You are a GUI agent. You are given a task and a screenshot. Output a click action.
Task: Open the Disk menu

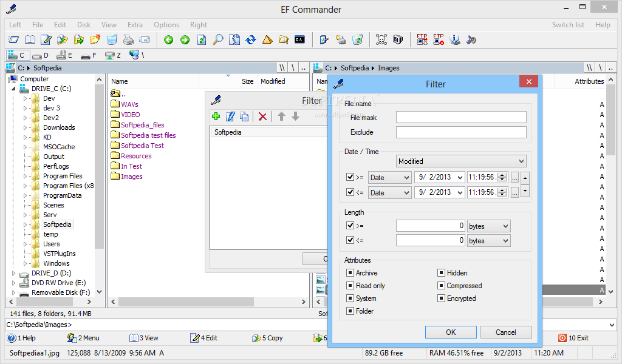pos(84,24)
